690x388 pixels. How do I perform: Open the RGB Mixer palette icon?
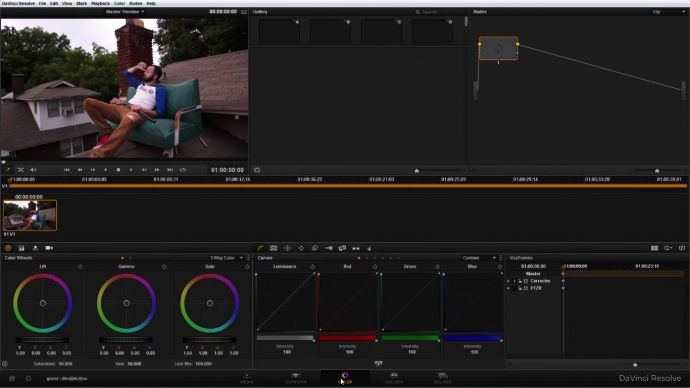21,248
